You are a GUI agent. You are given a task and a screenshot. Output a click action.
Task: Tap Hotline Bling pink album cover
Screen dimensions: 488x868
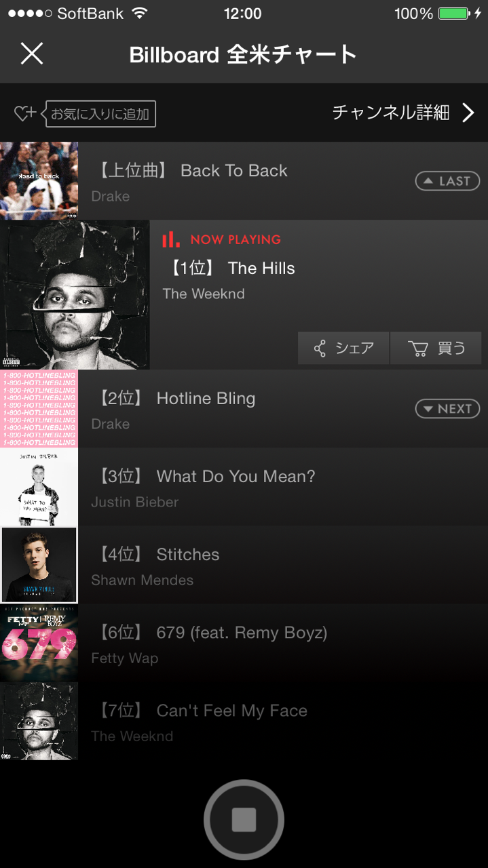pyautogui.click(x=39, y=409)
